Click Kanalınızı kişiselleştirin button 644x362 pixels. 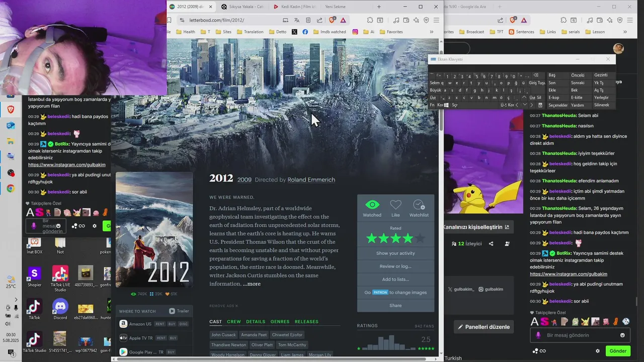coord(476,227)
